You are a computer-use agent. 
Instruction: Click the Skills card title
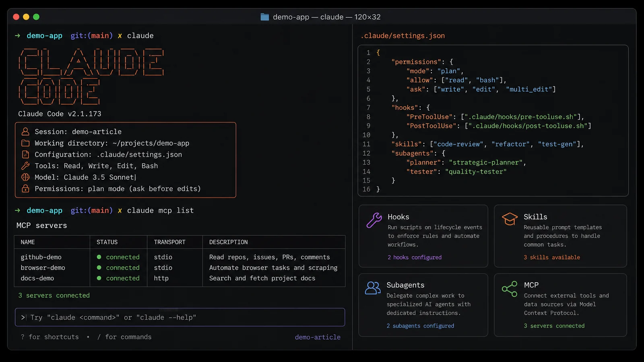(535, 217)
